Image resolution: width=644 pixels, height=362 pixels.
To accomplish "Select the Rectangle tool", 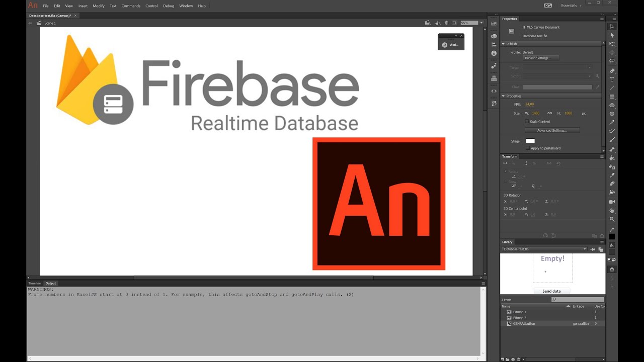I will [612, 97].
